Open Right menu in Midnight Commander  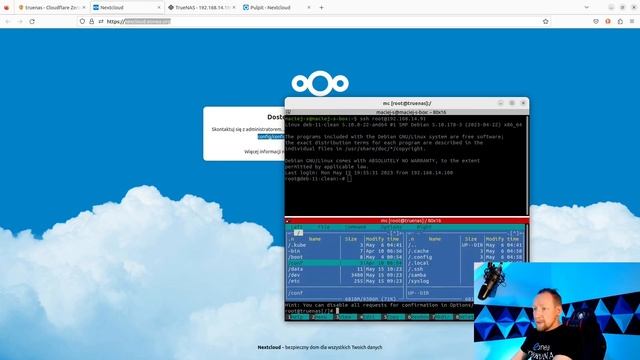click(x=424, y=227)
